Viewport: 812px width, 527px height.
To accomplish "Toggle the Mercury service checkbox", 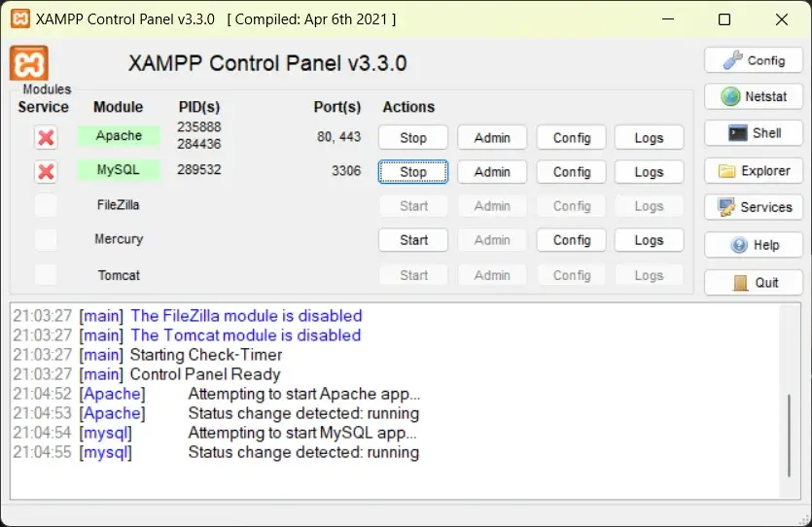I will click(46, 240).
